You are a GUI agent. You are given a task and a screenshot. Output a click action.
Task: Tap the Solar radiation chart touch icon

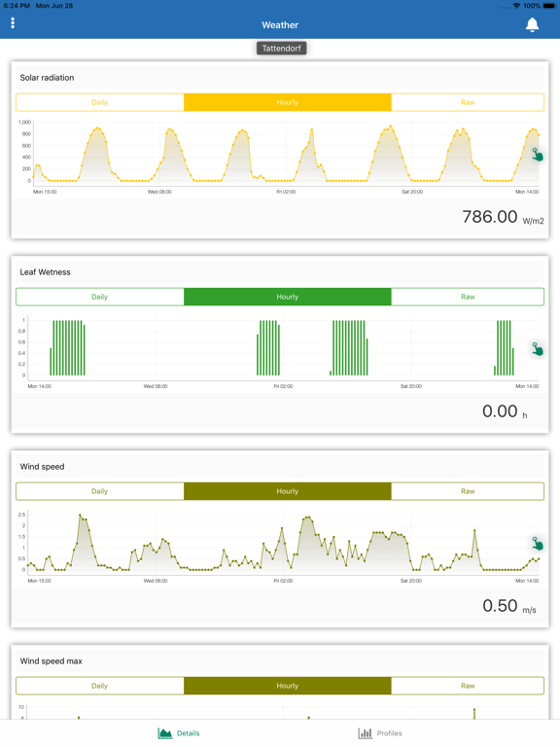(x=537, y=155)
